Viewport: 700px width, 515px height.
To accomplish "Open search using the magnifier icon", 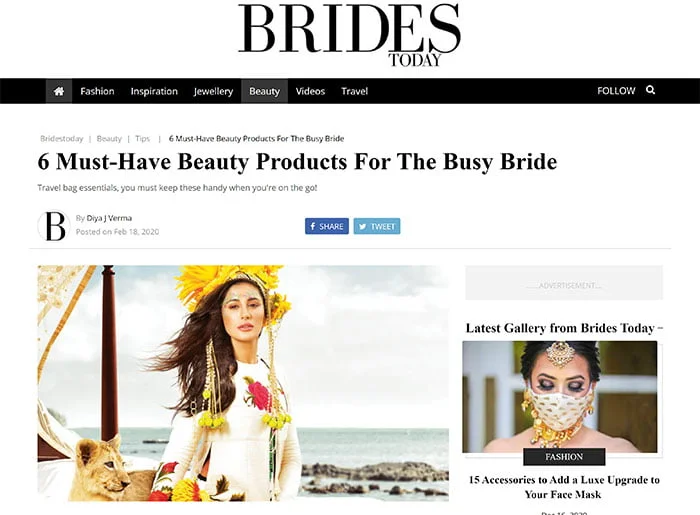I will point(650,90).
